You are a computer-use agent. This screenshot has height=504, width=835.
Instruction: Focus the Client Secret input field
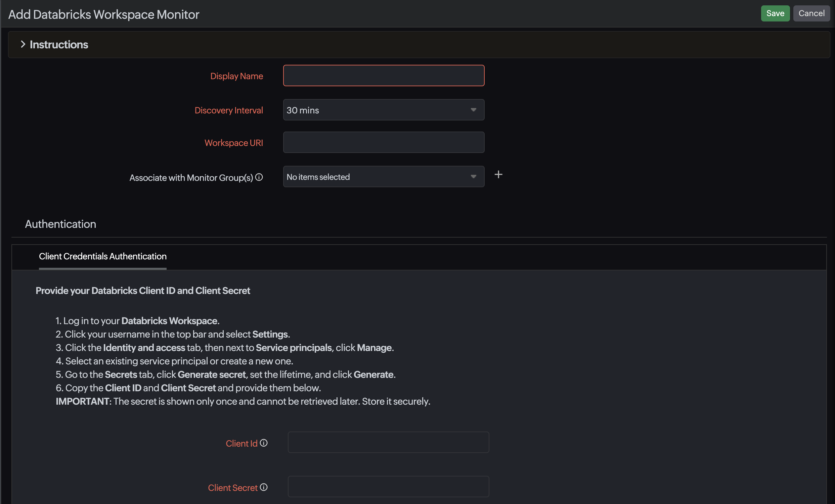click(388, 487)
